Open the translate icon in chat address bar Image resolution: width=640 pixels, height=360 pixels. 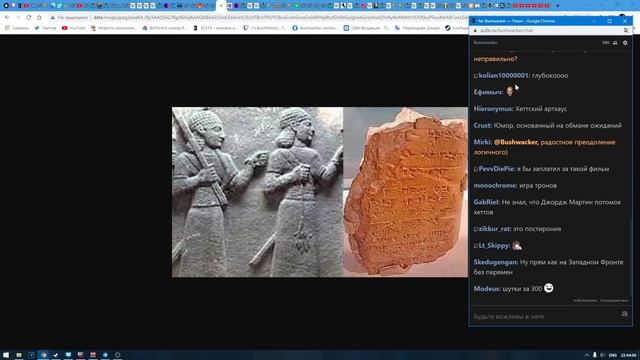[x=626, y=31]
